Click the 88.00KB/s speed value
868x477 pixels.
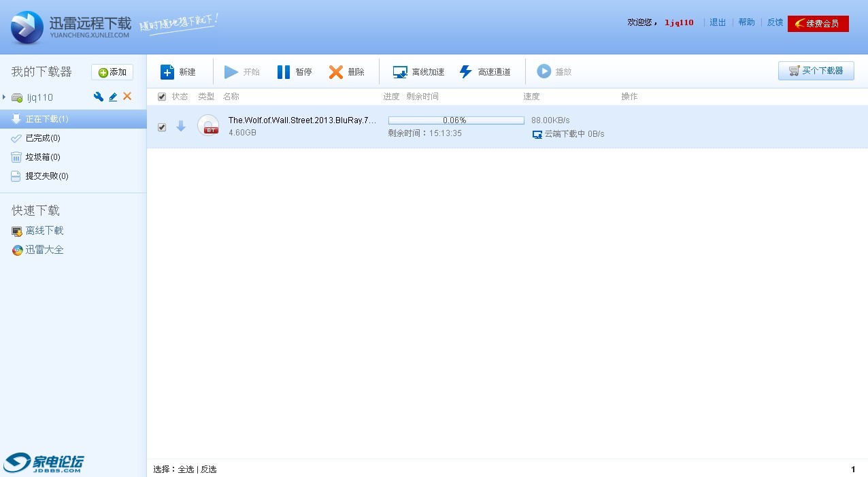(x=550, y=120)
